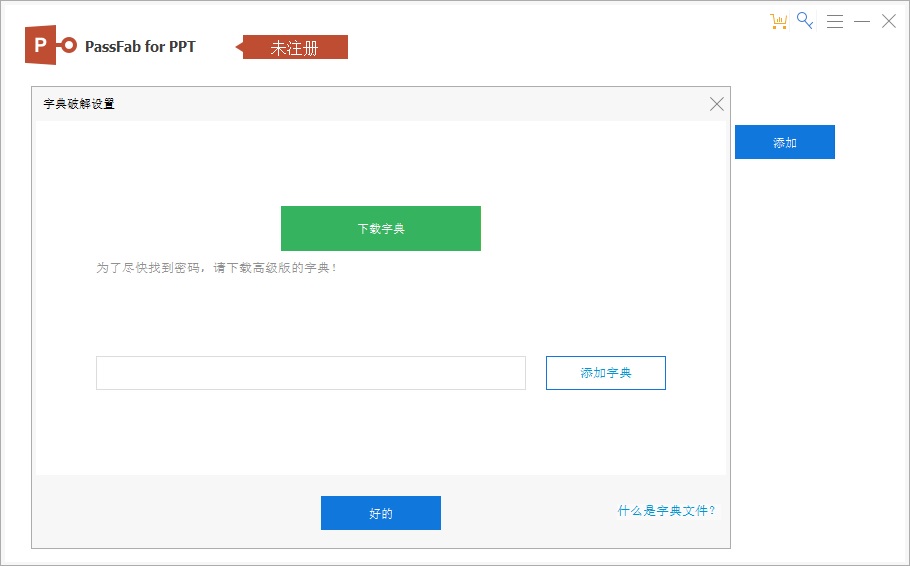910x566 pixels.
Task: Open the shopping cart purchase icon
Action: click(778, 21)
